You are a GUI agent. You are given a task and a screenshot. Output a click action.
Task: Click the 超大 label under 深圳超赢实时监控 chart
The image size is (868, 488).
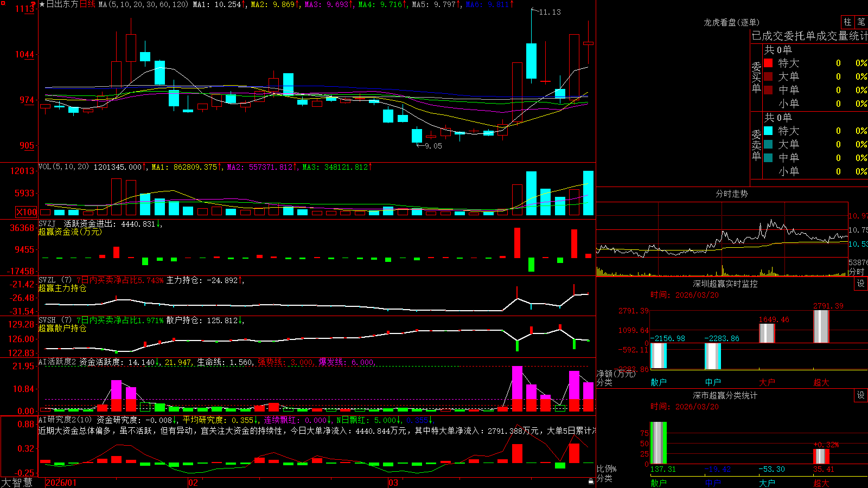[821, 382]
